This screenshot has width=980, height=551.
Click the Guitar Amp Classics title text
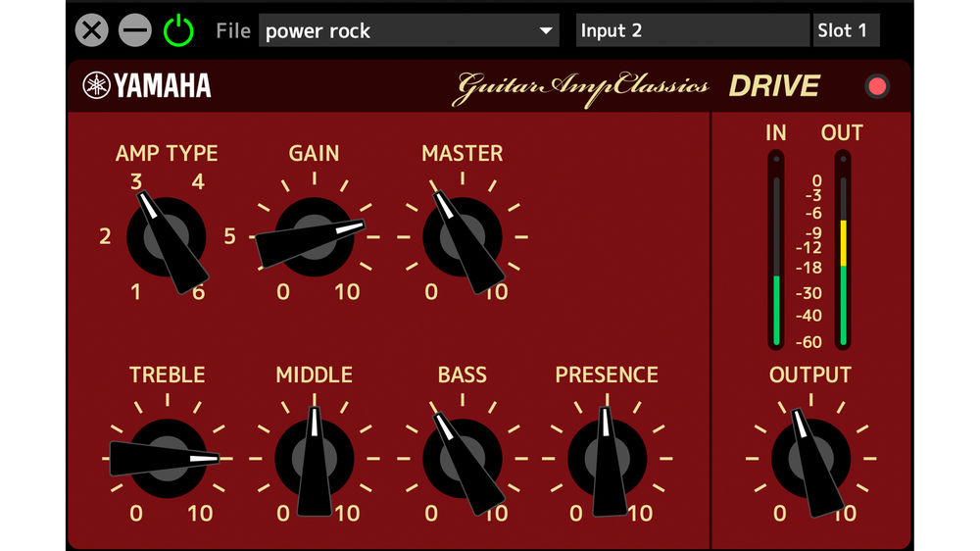click(x=581, y=87)
